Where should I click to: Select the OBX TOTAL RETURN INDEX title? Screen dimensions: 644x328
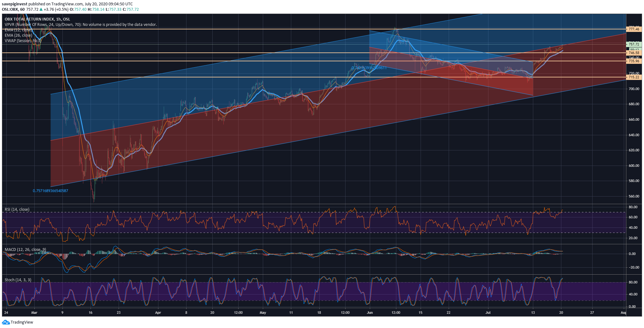[x=37, y=19]
